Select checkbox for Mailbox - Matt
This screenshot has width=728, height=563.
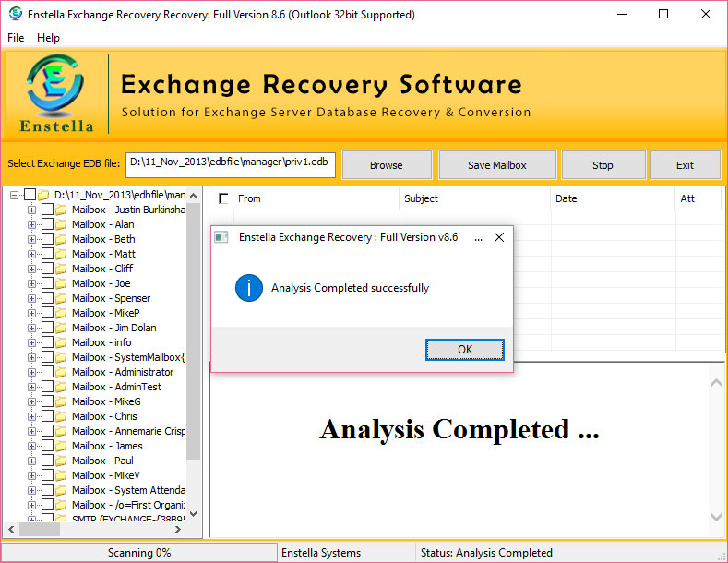click(x=47, y=254)
